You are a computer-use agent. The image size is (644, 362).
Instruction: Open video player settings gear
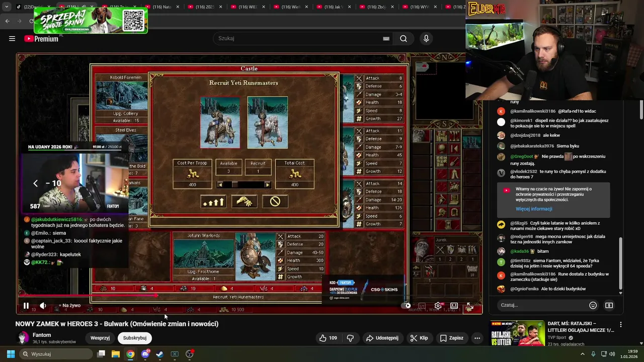pyautogui.click(x=438, y=305)
